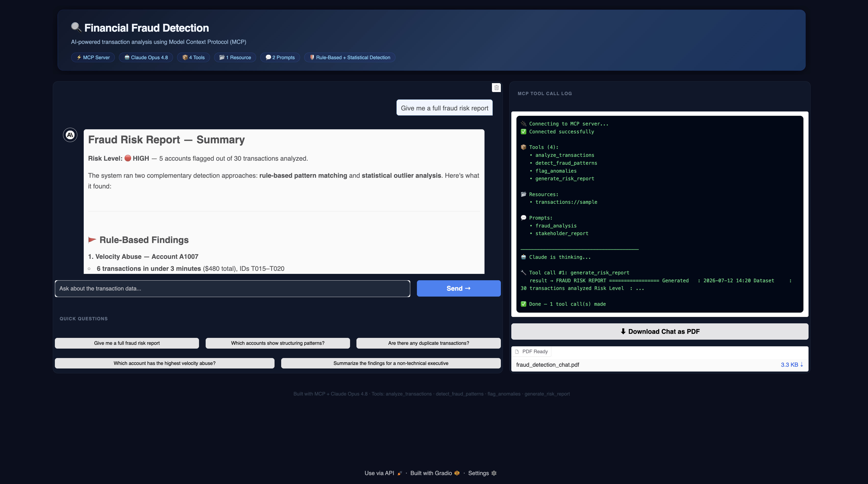This screenshot has width=868, height=484.
Task: Click 'flag_anomalies' in the tool log
Action: click(556, 171)
